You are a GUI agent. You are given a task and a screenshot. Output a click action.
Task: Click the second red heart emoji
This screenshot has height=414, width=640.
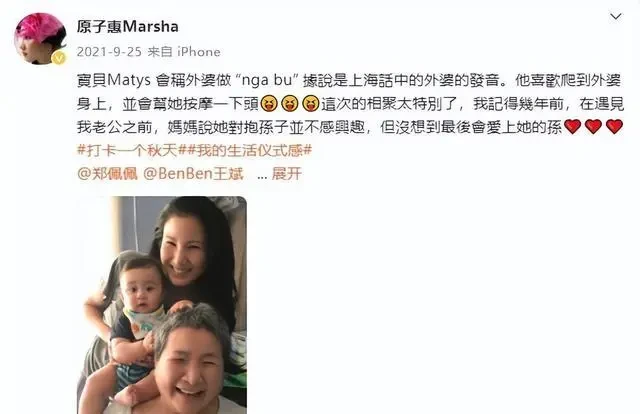(x=593, y=127)
